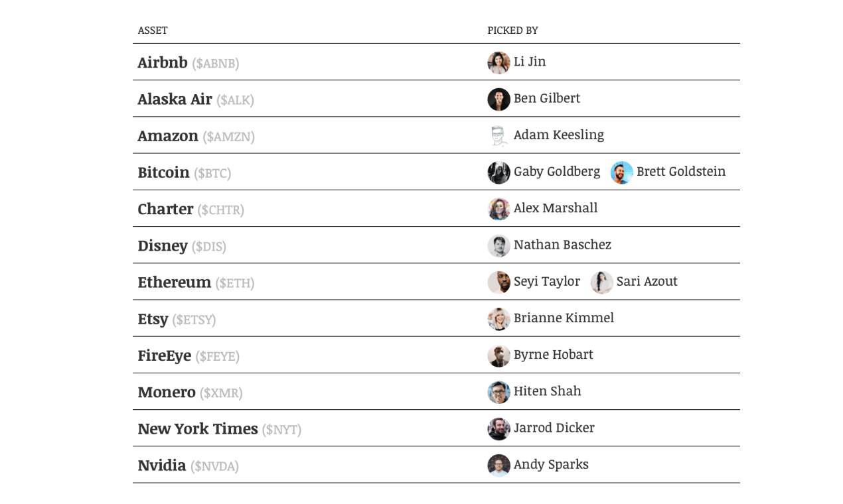Click the $NVDA ticker symbol

point(214,466)
